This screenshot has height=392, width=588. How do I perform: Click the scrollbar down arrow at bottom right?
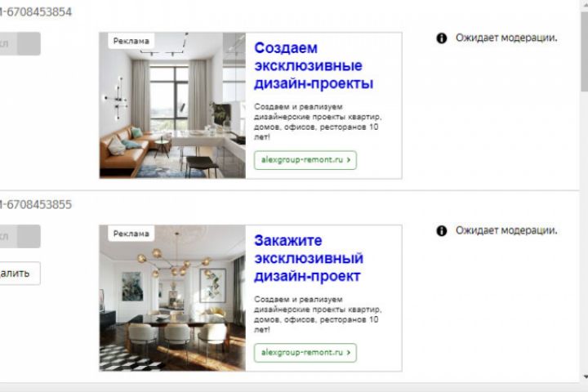click(x=584, y=376)
